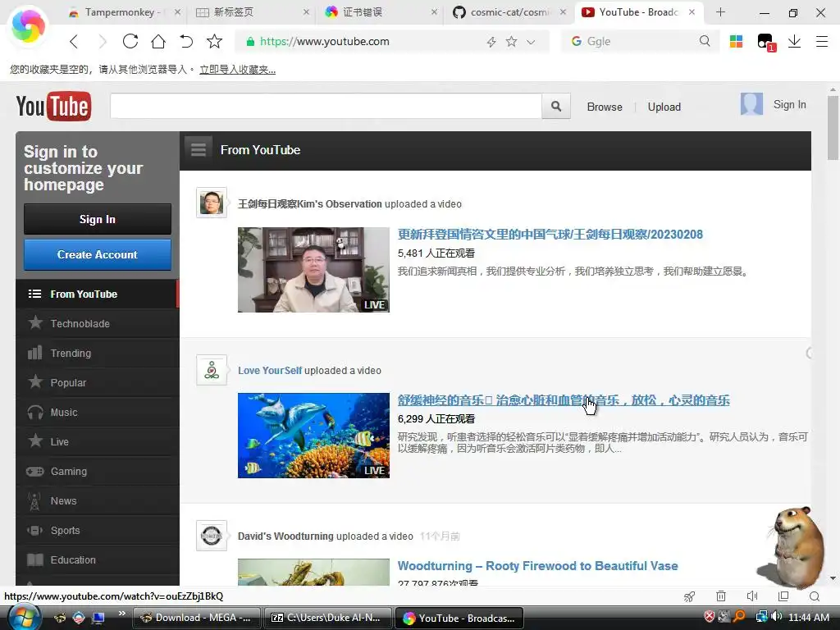This screenshot has width=840, height=630.
Task: Bookmark the page using the star icon inside the address bar
Action: pyautogui.click(x=511, y=41)
